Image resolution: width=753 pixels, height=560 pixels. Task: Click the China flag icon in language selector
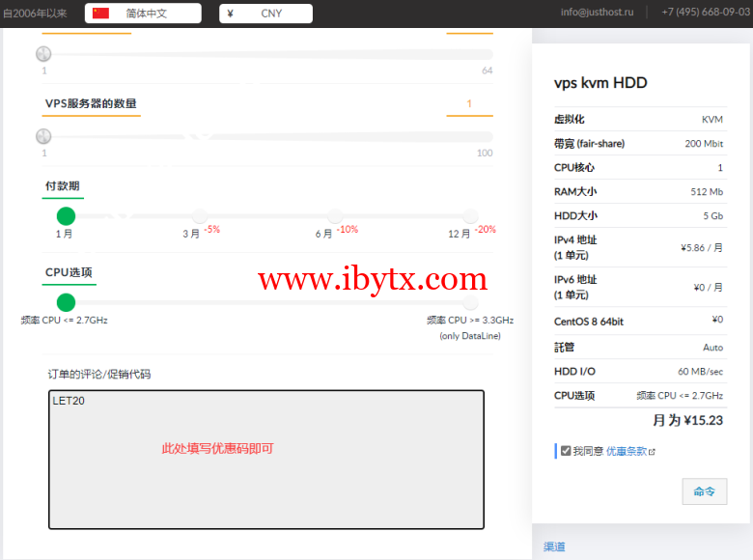pos(101,14)
